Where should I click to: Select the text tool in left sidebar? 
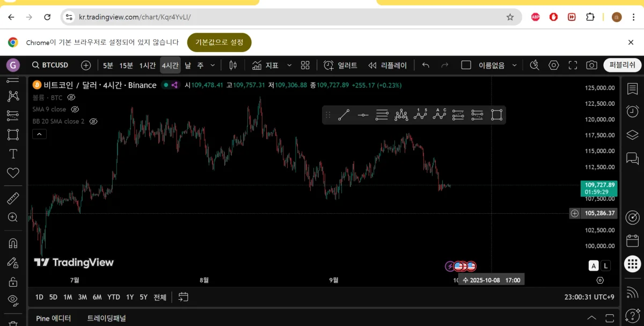click(x=13, y=154)
